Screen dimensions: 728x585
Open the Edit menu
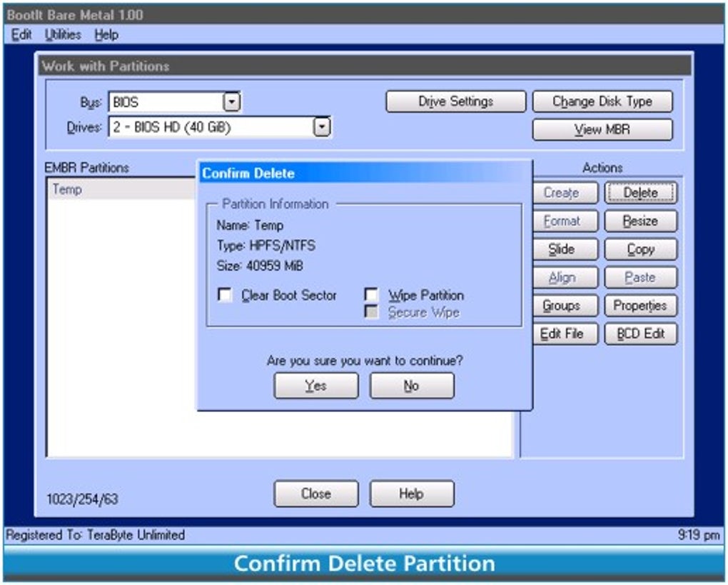click(x=21, y=35)
